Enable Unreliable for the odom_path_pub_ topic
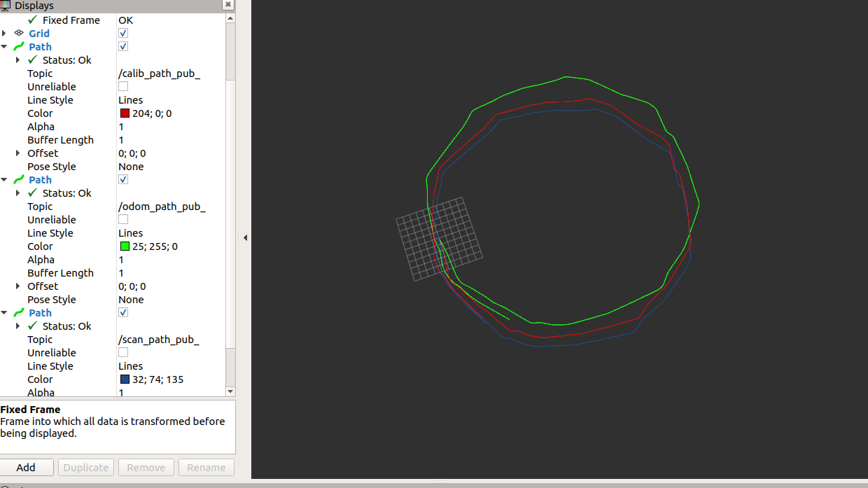Screen dimensions: 868x488 123,219
